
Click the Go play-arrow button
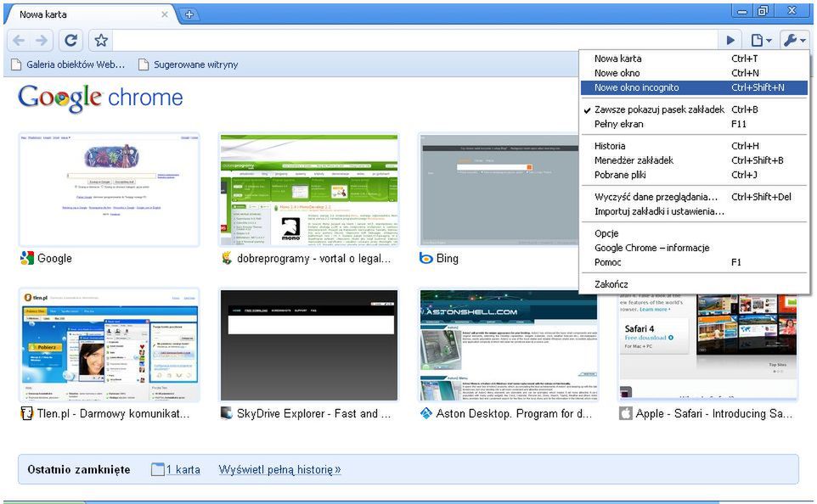point(730,40)
